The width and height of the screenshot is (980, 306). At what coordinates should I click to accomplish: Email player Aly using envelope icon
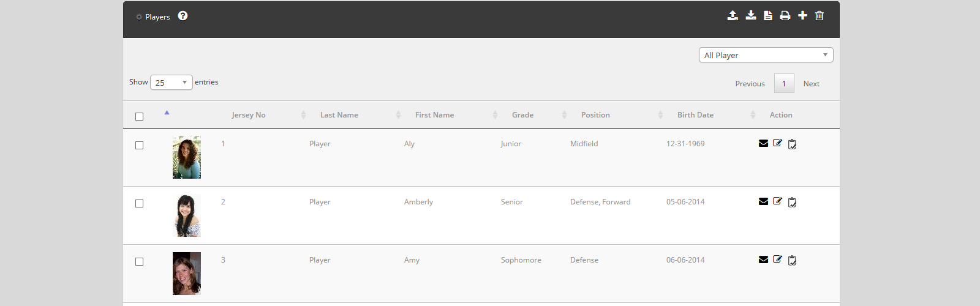tap(763, 143)
